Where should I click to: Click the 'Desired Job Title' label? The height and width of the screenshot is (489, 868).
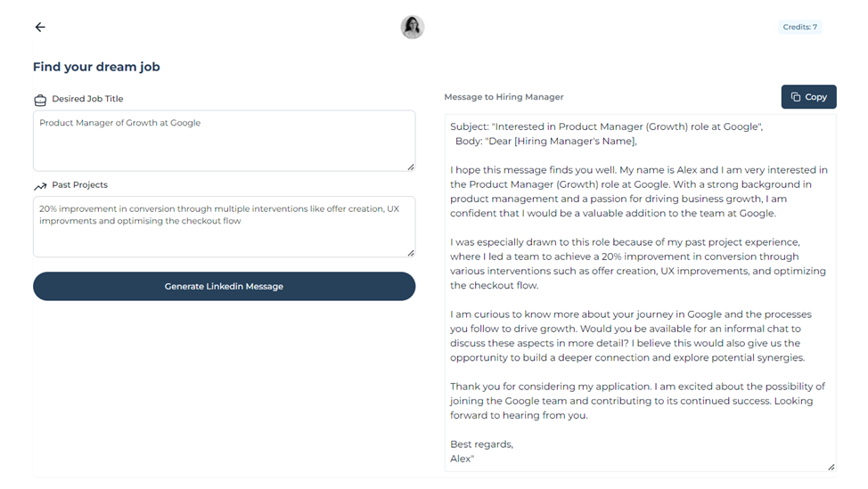pos(87,99)
